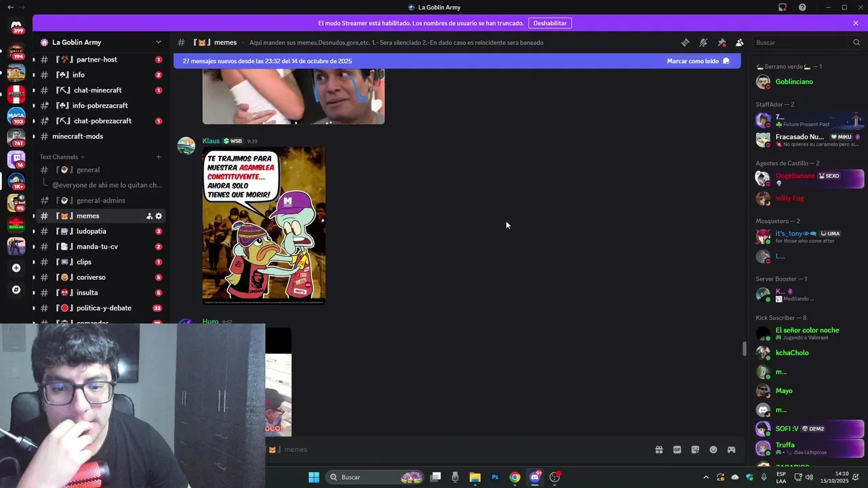Open member "El señor color noche" profile

click(x=808, y=333)
